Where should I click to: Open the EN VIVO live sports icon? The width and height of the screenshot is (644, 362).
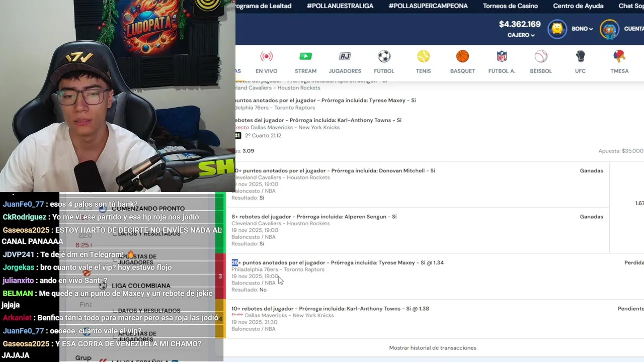266,56
